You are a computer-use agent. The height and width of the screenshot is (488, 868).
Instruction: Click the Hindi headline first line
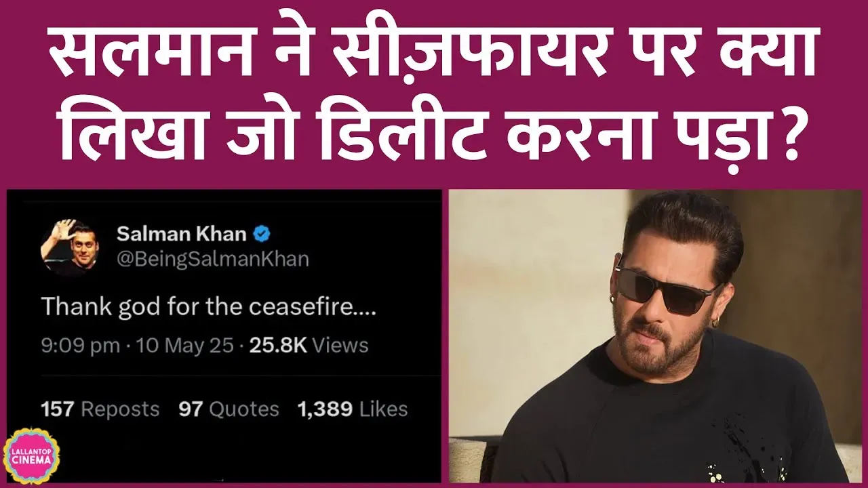(x=434, y=54)
